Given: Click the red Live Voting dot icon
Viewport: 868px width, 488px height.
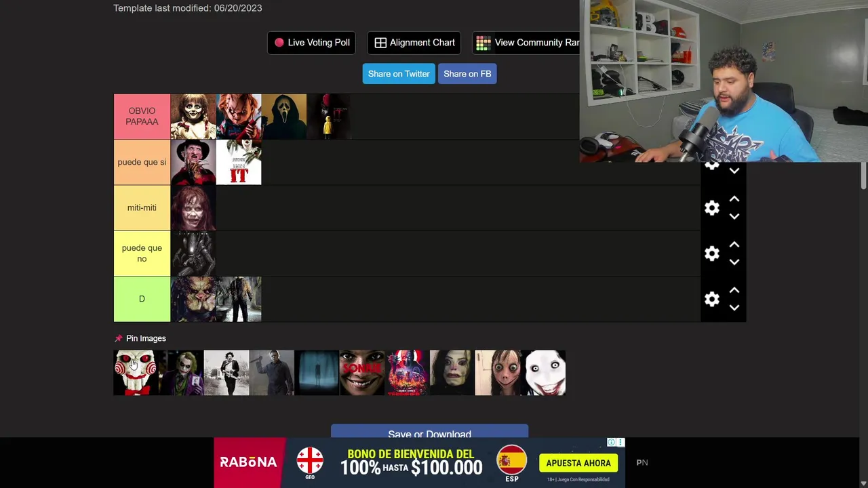Looking at the screenshot, I should coord(279,43).
